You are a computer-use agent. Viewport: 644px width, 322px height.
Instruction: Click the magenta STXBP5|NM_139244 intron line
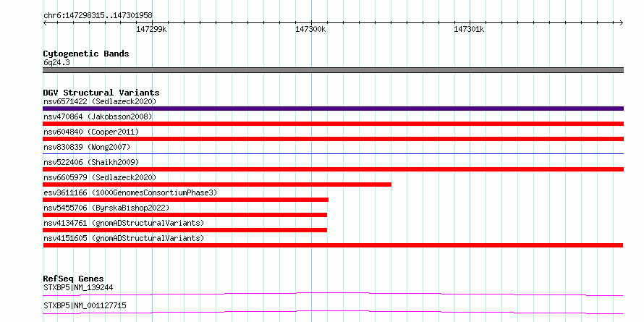click(x=333, y=294)
